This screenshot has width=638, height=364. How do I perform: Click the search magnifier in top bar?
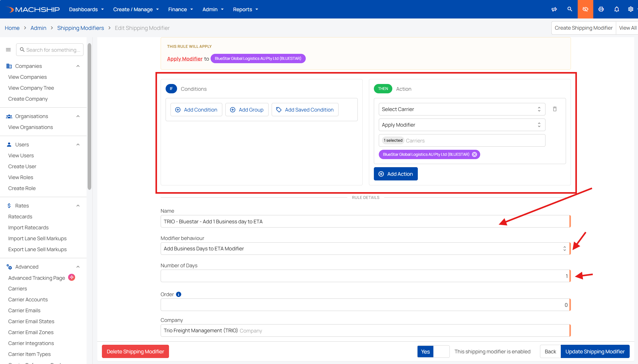click(570, 9)
